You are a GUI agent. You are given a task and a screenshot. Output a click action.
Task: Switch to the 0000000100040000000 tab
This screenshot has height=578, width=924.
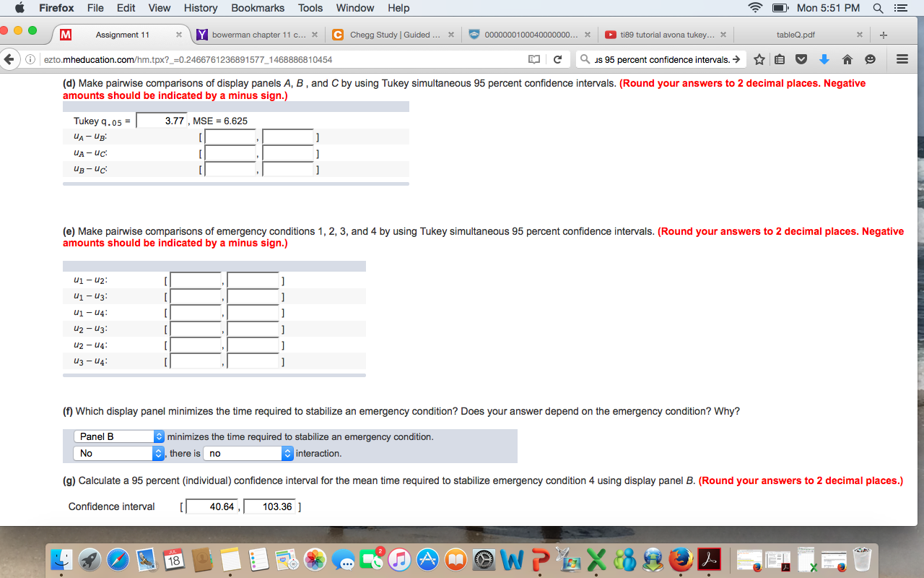pyautogui.click(x=531, y=35)
